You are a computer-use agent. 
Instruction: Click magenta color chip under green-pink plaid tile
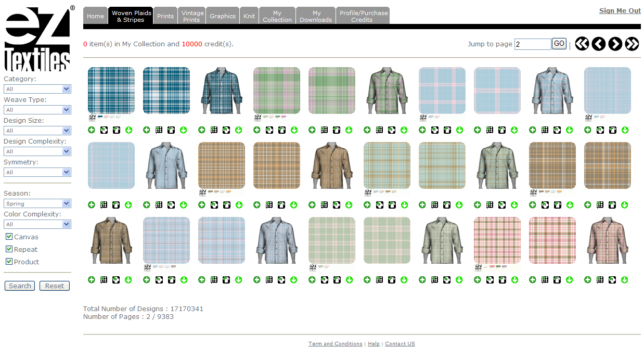(284, 117)
